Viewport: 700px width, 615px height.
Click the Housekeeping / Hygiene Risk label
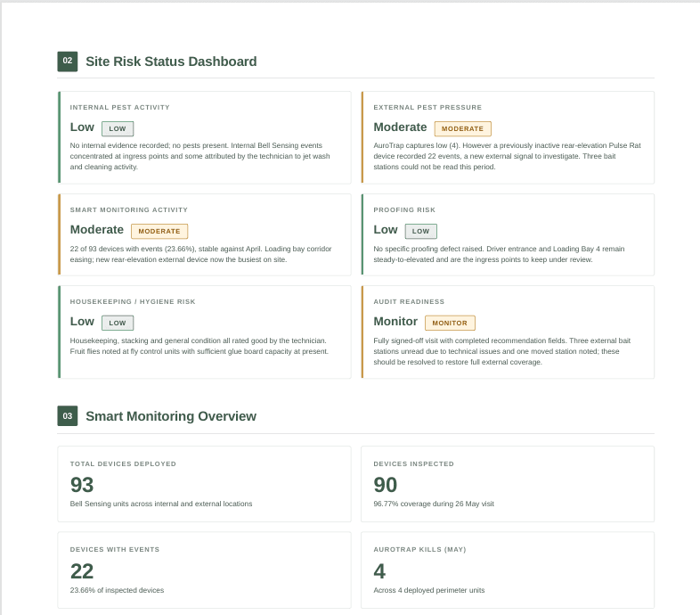pos(133,301)
